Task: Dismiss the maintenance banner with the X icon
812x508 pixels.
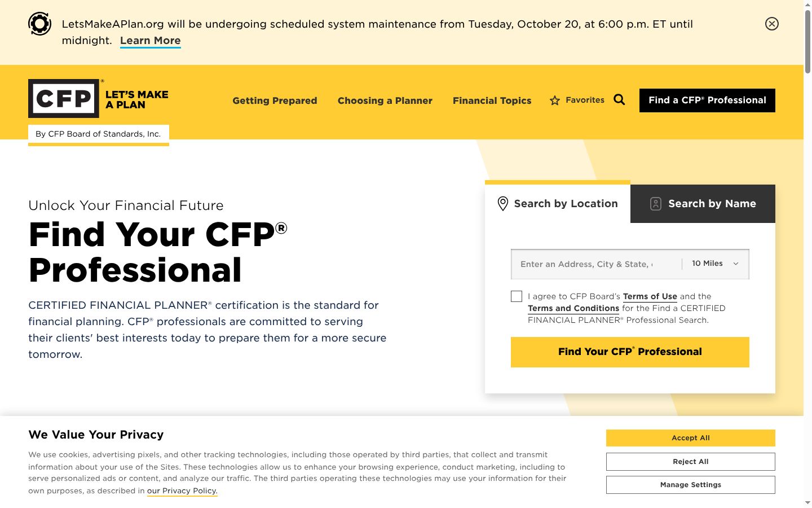Action: 772,24
